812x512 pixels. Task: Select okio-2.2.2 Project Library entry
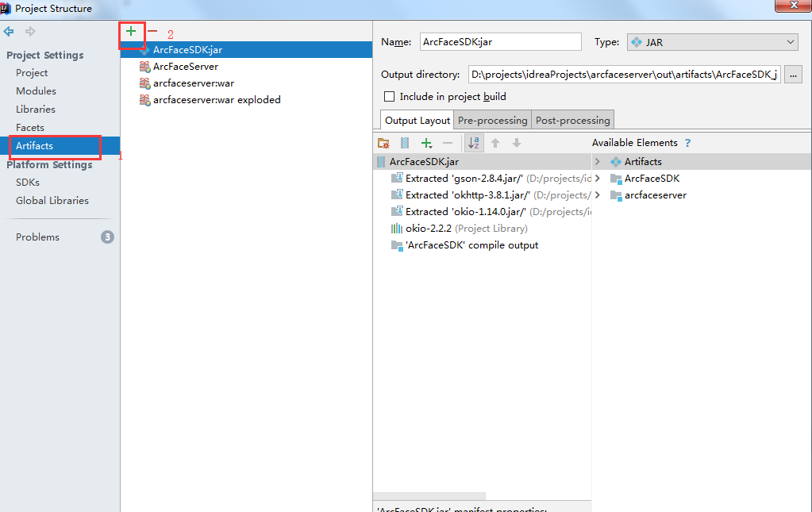click(460, 229)
